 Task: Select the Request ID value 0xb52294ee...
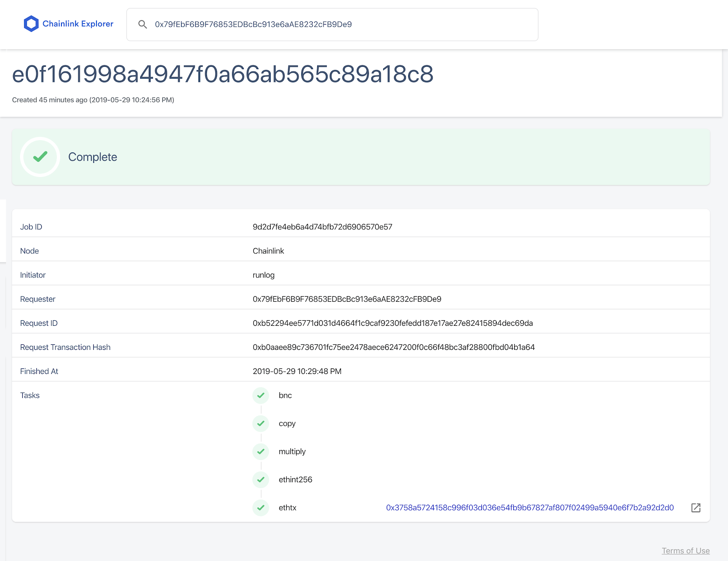tap(393, 323)
